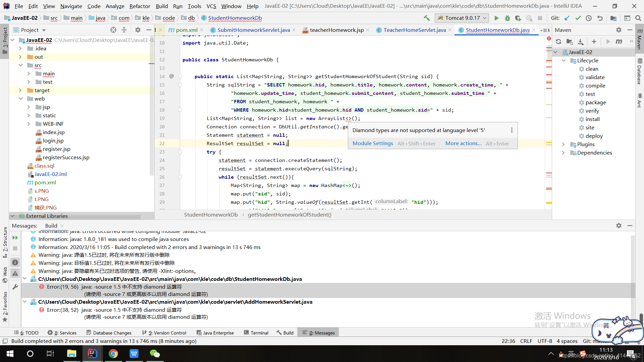Click the Build project hammer icon
This screenshot has height=362, width=644.
(x=427, y=18)
